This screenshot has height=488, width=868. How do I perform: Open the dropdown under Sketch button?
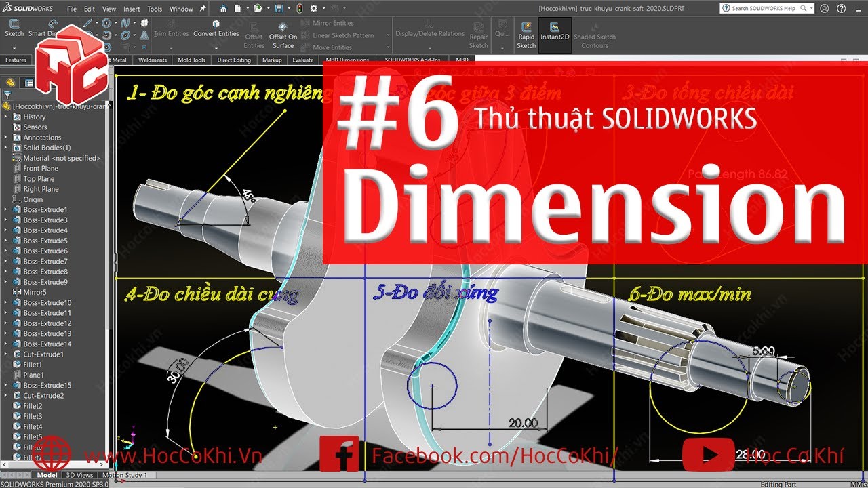[14, 48]
